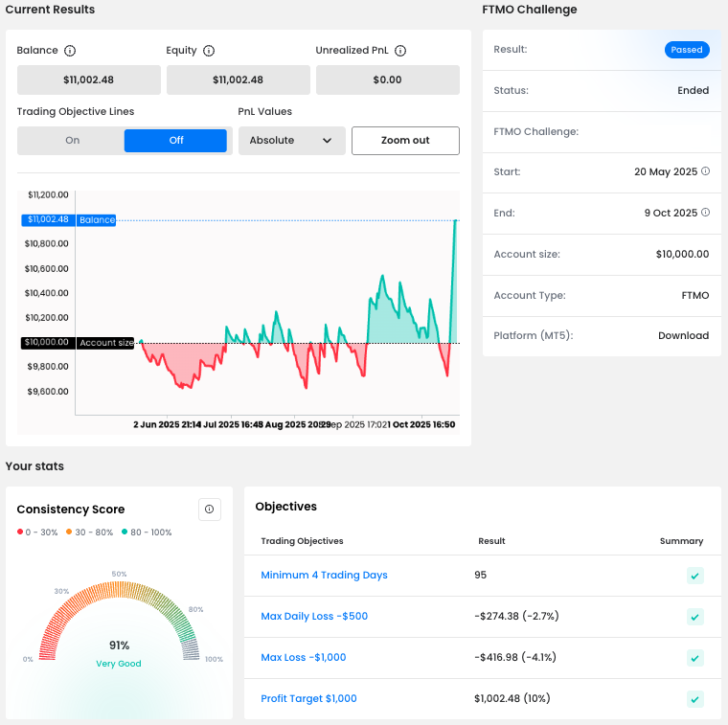The width and height of the screenshot is (728, 725).
Task: Open the PnL Values Absolute dropdown
Action: pyautogui.click(x=289, y=141)
